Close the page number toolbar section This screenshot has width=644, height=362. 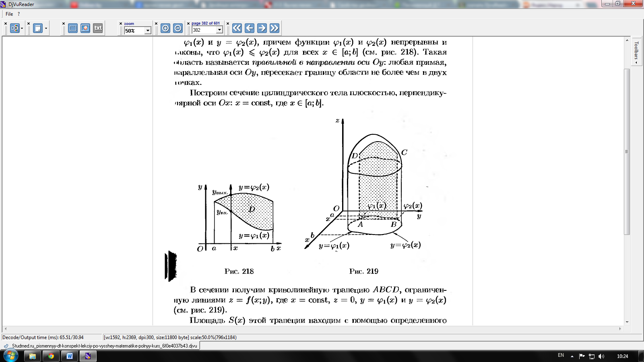point(188,23)
